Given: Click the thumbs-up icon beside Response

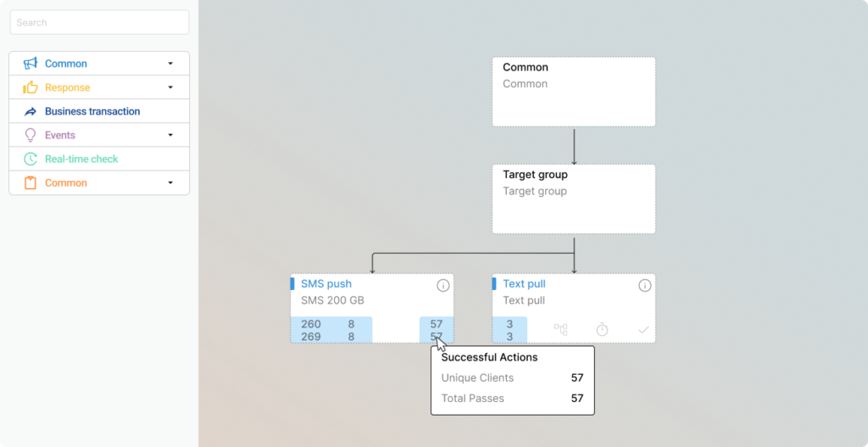Looking at the screenshot, I should tap(31, 87).
